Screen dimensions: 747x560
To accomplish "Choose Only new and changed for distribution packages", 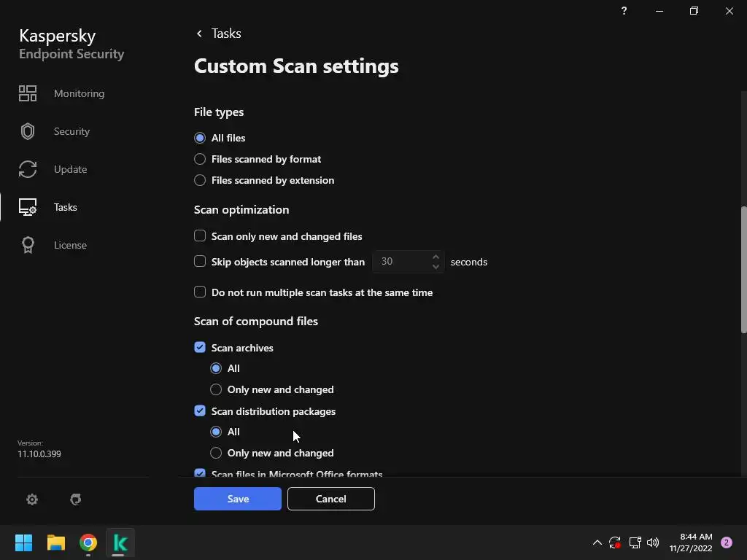I will pos(216,453).
